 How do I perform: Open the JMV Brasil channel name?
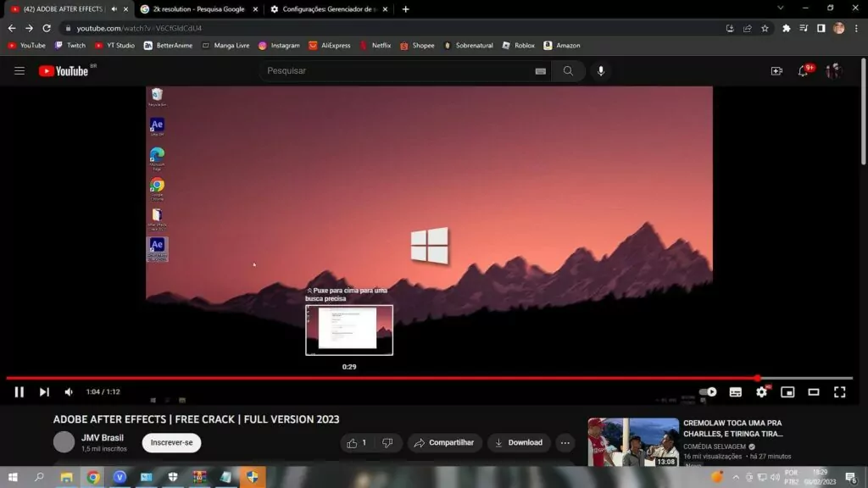103,438
